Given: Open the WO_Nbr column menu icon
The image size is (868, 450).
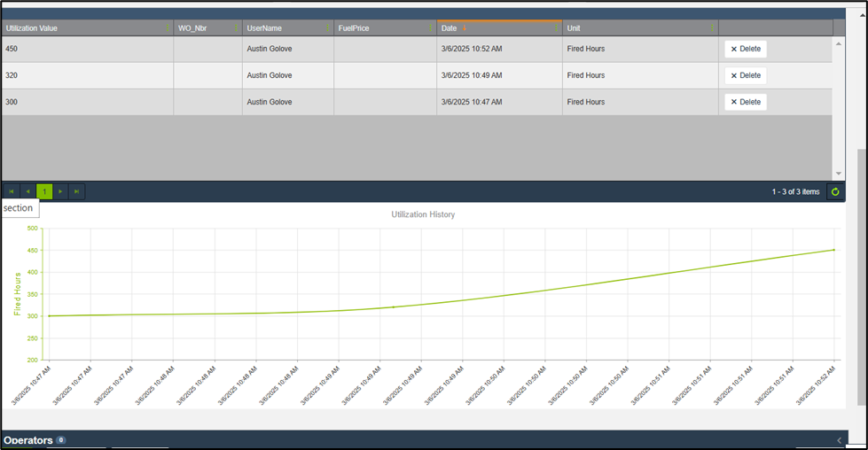Looking at the screenshot, I should point(236,28).
